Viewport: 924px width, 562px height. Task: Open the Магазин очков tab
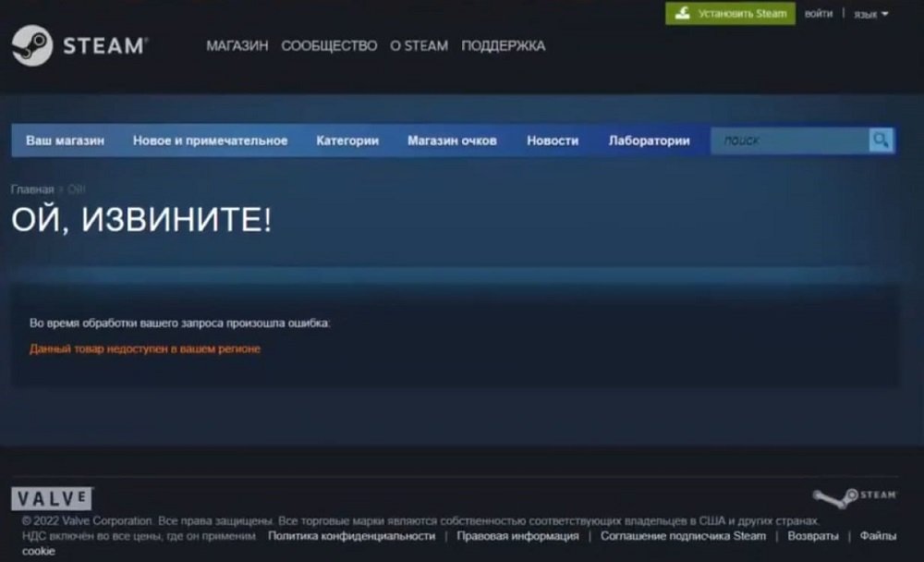click(x=452, y=140)
